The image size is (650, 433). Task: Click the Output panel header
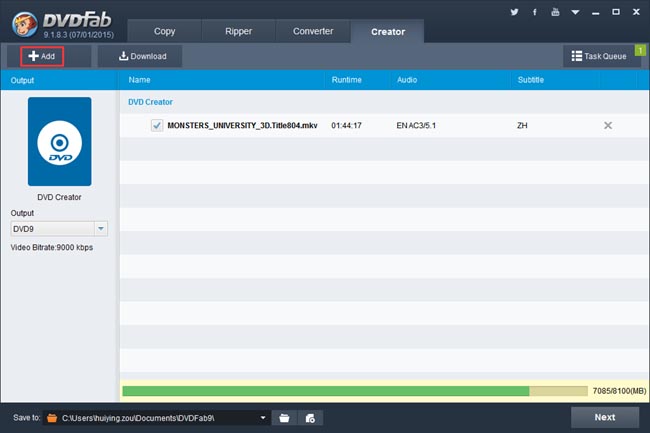click(22, 80)
